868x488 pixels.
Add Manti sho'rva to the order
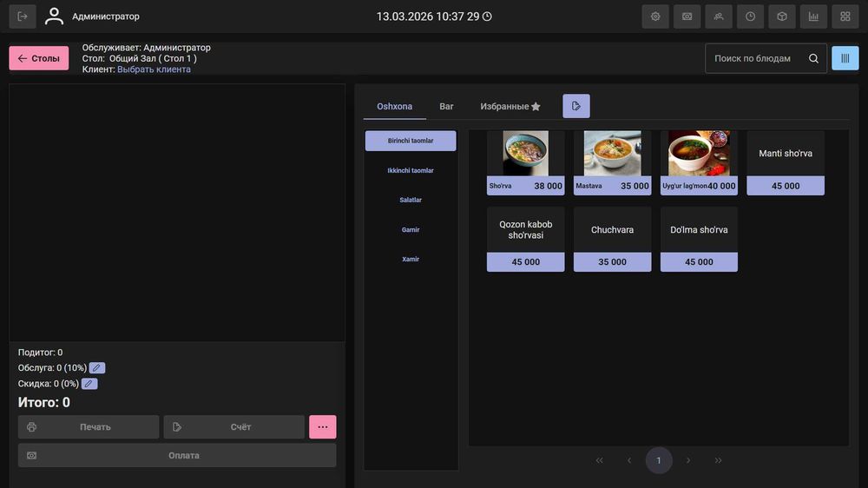point(786,163)
